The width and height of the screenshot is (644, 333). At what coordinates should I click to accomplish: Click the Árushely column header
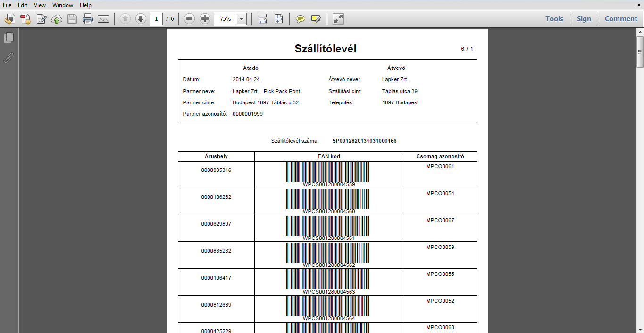(x=216, y=156)
